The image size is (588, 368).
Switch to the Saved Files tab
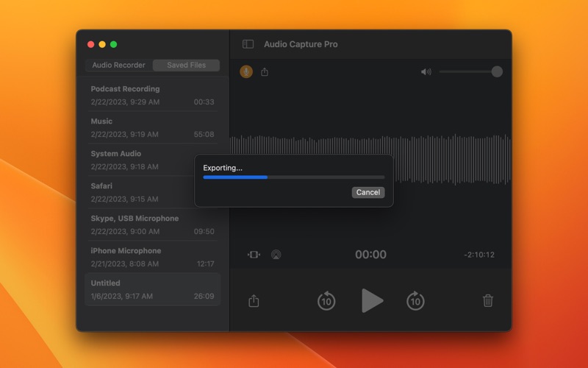[187, 65]
